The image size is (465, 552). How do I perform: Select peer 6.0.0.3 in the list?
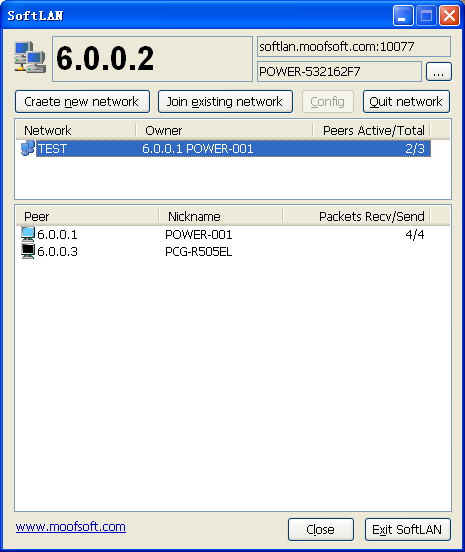[57, 252]
